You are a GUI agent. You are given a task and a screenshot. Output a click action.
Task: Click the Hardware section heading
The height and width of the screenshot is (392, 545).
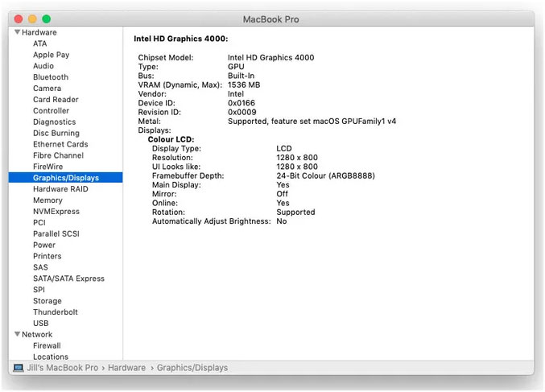[39, 32]
